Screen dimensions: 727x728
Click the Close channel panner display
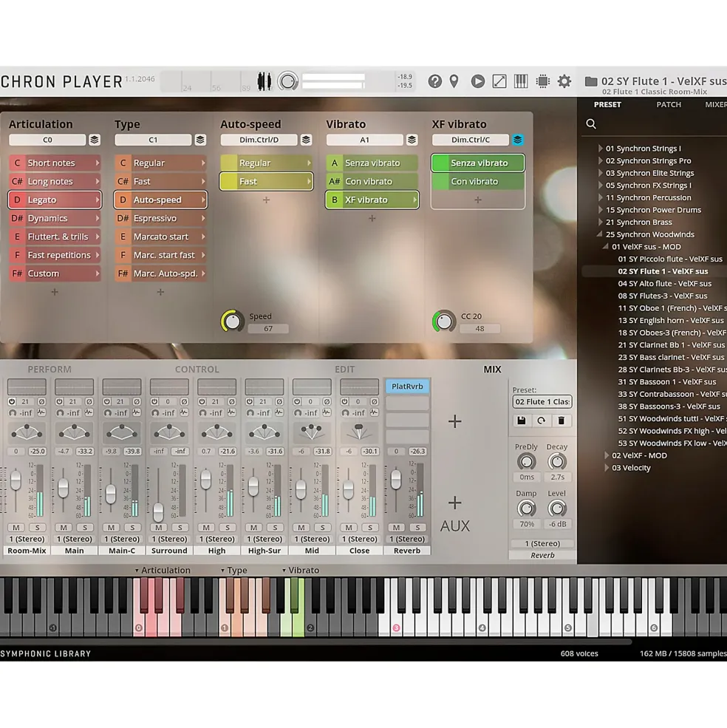click(x=359, y=432)
